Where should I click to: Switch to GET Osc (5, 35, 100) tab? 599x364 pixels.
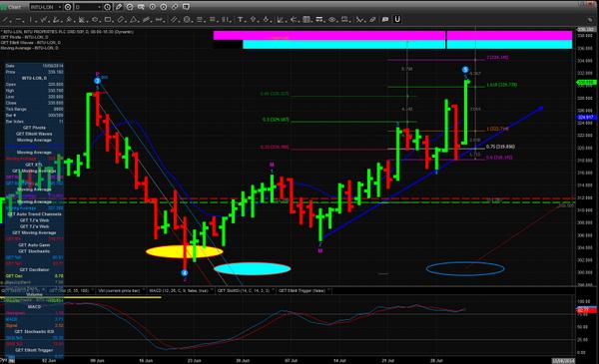[x=69, y=290]
